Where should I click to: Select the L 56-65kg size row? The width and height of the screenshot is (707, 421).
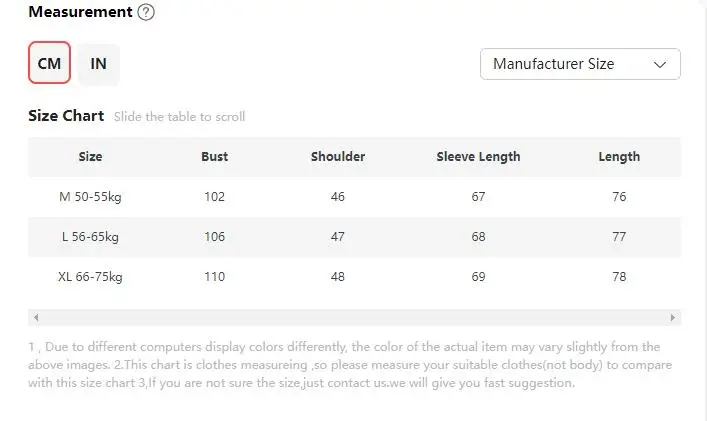(x=354, y=237)
